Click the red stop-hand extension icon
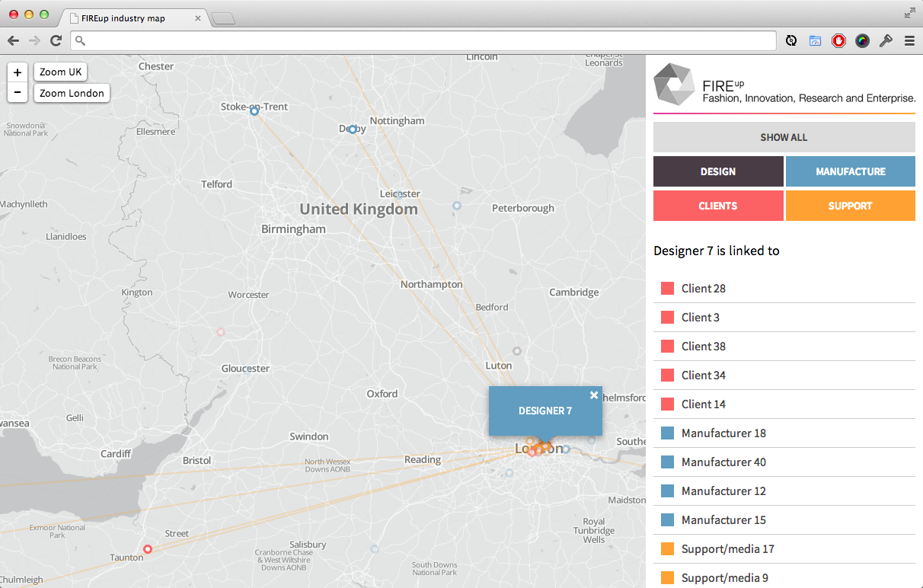 838,40
